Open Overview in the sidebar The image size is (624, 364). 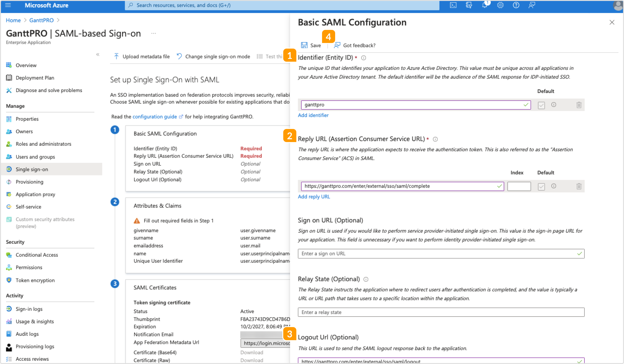pyautogui.click(x=26, y=65)
